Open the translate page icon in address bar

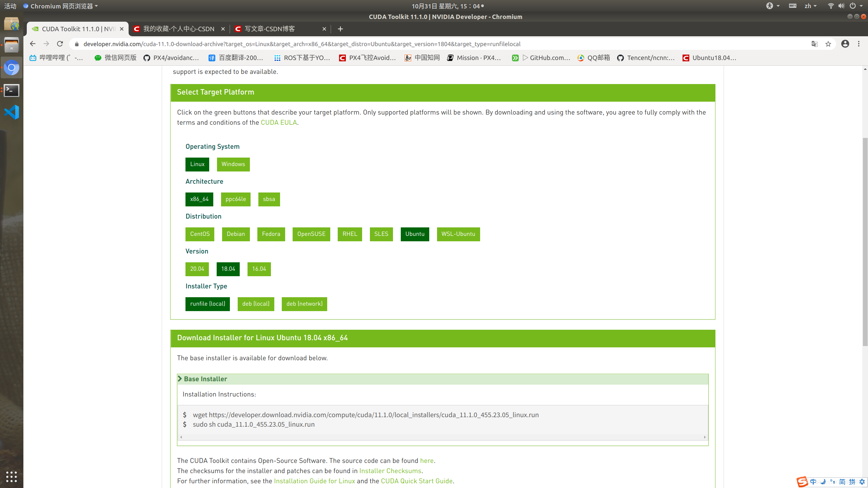814,44
